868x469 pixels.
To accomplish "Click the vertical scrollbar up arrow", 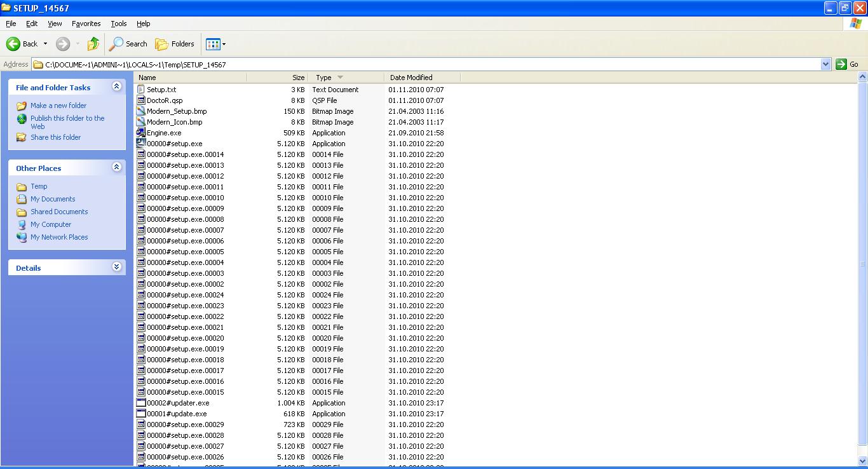I will pyautogui.click(x=862, y=78).
